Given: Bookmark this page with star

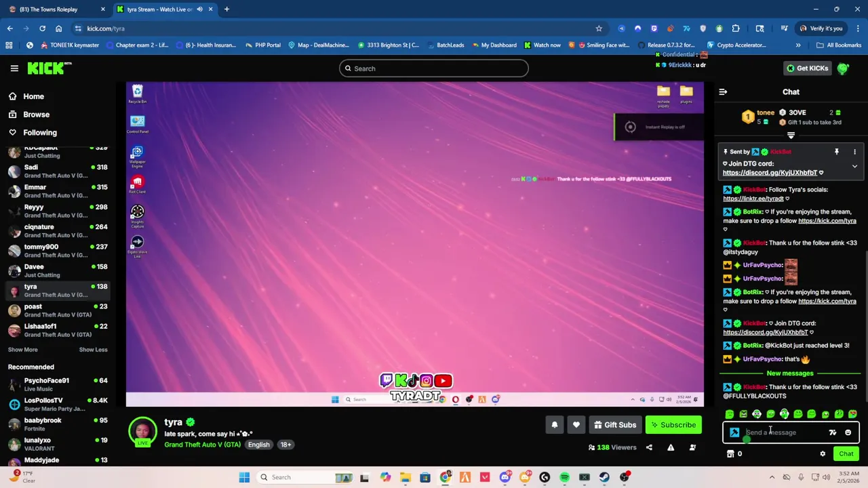Looking at the screenshot, I should [x=599, y=28].
